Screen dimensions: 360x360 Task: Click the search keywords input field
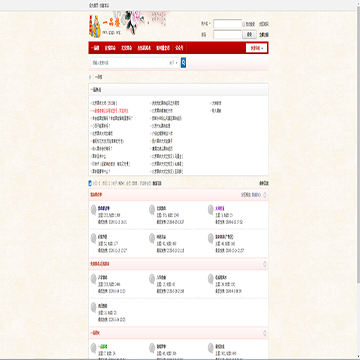pyautogui.click(x=129, y=63)
